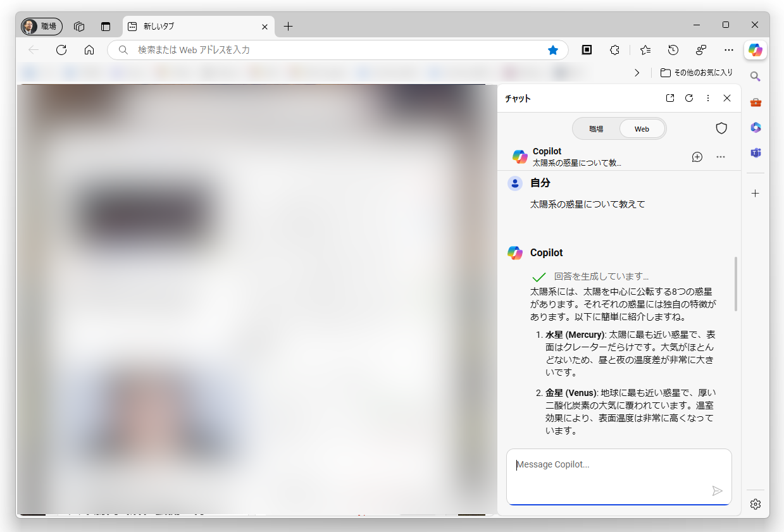Open the sidebar Tools briefcase icon
Viewport: 784px width, 532px height.
(x=755, y=102)
